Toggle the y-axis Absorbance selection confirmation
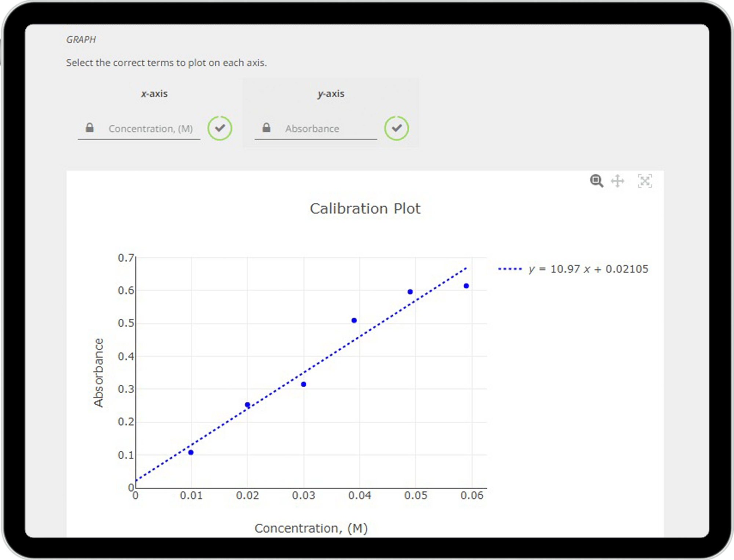Viewport: 734px width, 560px height. pyautogui.click(x=397, y=128)
